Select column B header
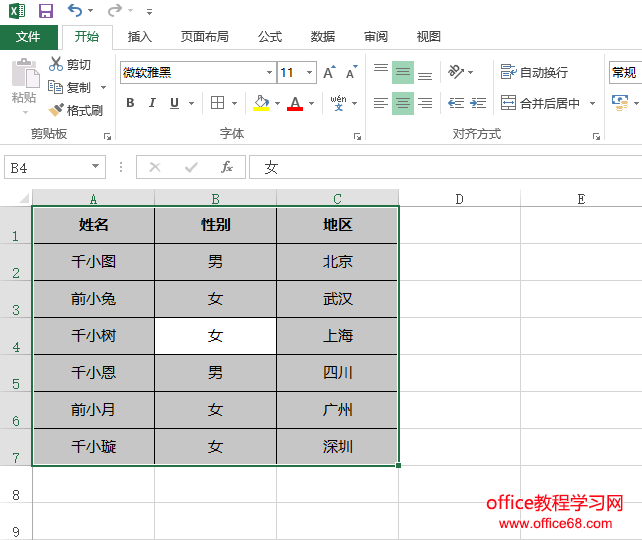 tap(215, 199)
